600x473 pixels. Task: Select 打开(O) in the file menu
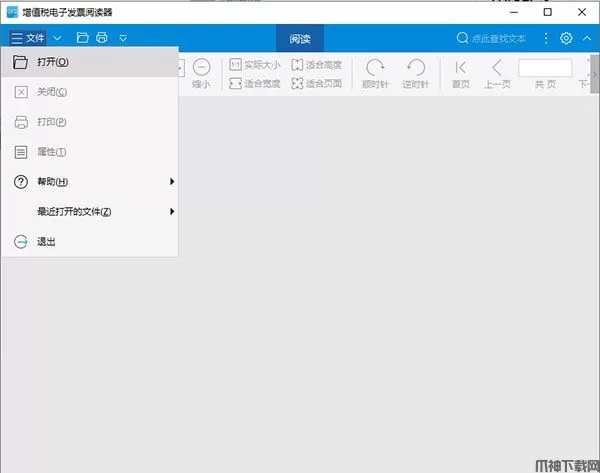tap(90, 62)
